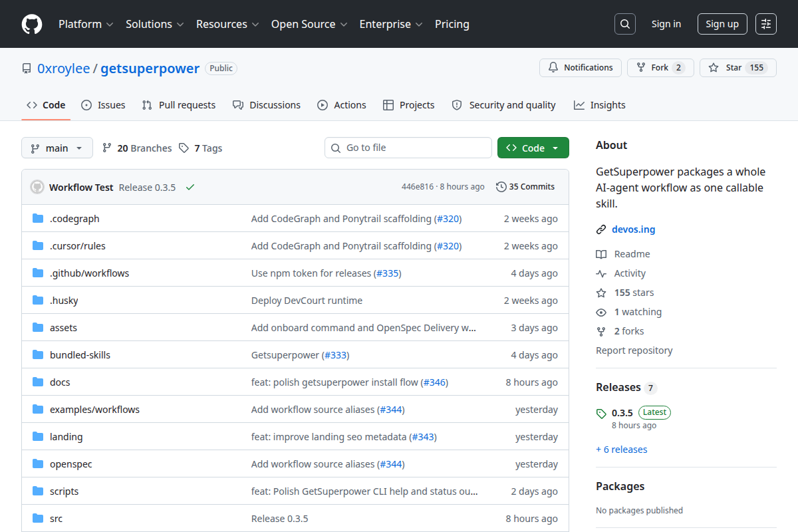Click the search magnifier icon
798x532 pixels.
tap(624, 24)
